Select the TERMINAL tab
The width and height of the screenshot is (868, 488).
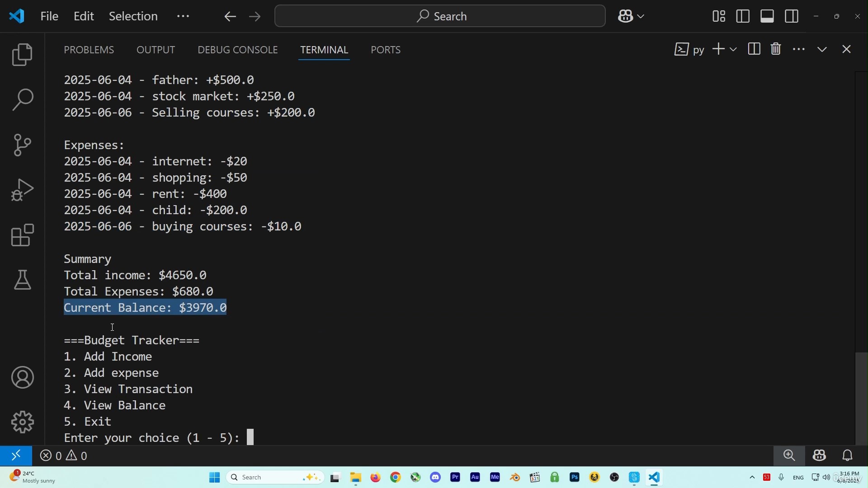(x=324, y=50)
